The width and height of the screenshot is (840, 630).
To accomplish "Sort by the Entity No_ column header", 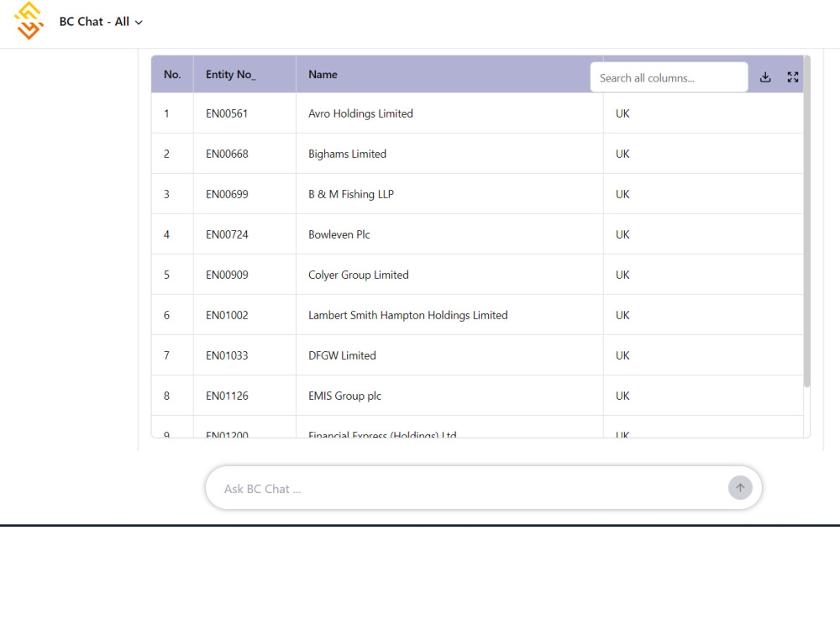I will (244, 75).
